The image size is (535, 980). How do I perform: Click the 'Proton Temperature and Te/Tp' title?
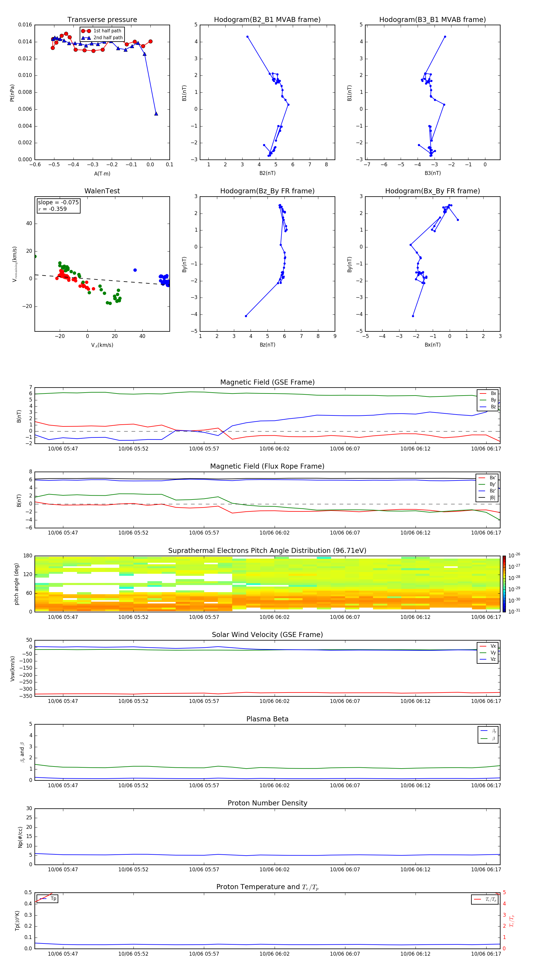pyautogui.click(x=267, y=887)
